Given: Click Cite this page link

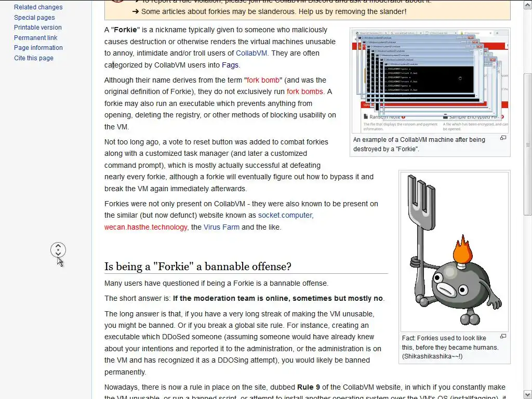Looking at the screenshot, I should (x=34, y=58).
